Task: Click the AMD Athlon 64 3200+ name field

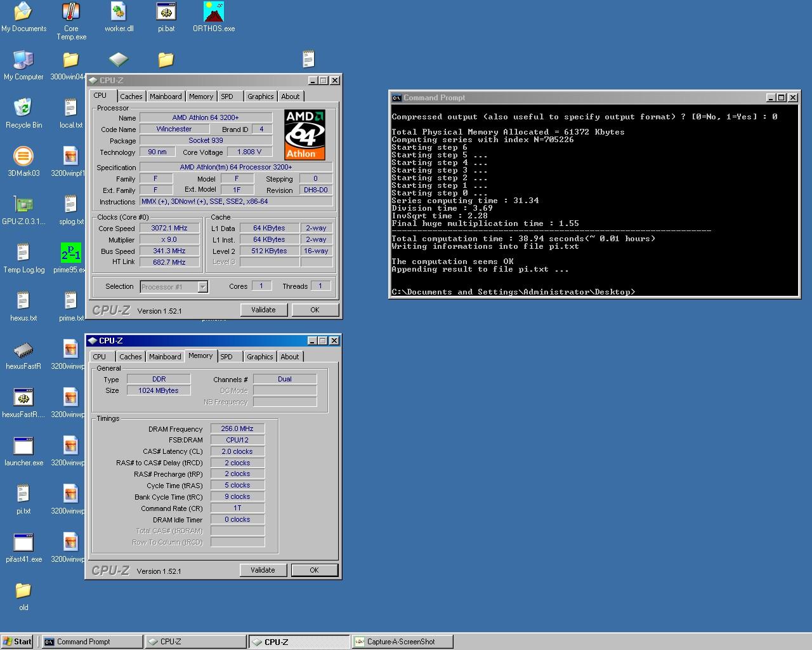Action: (206, 117)
